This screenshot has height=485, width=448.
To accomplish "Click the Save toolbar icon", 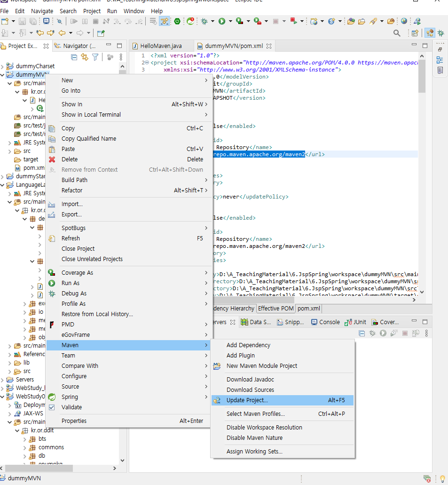I will pyautogui.click(x=22, y=21).
